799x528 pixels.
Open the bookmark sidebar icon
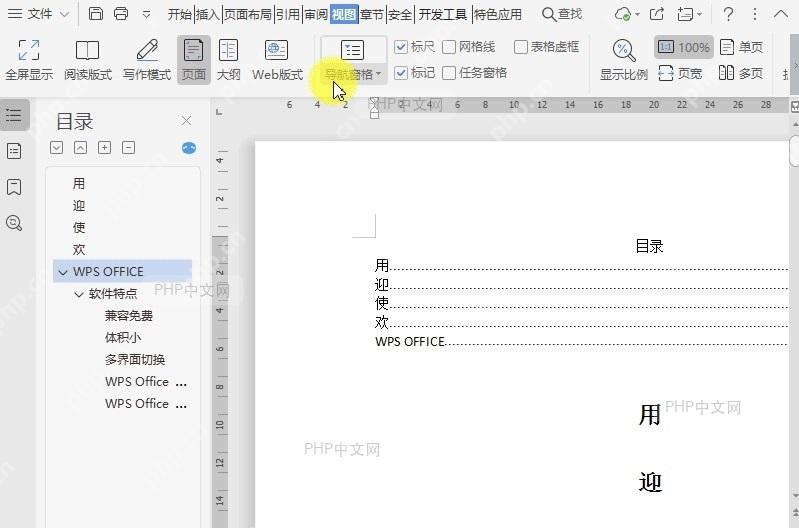tap(14, 187)
